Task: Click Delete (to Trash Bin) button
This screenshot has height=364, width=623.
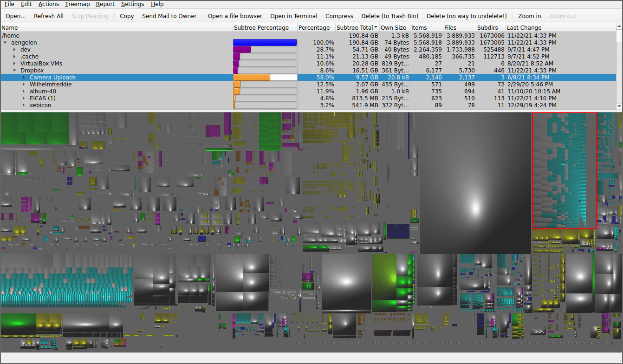Action: [389, 16]
